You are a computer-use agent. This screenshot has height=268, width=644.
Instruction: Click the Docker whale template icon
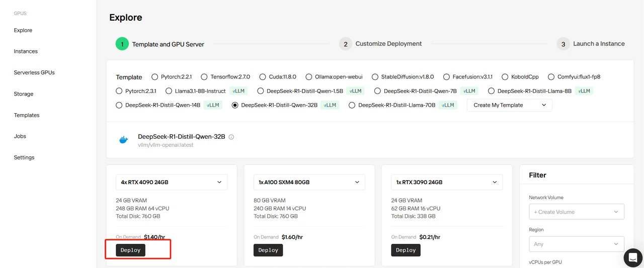pos(123,140)
